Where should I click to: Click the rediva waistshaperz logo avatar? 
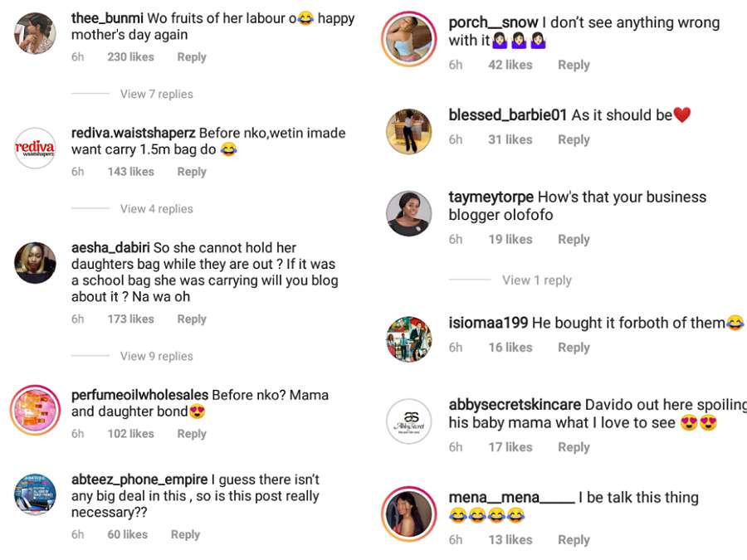tap(36, 149)
